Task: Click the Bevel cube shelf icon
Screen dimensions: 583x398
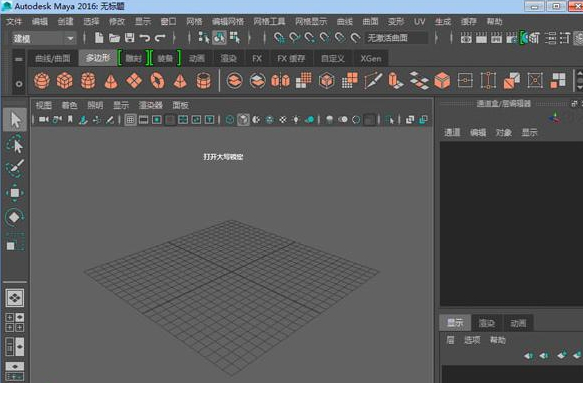Action: 442,81
